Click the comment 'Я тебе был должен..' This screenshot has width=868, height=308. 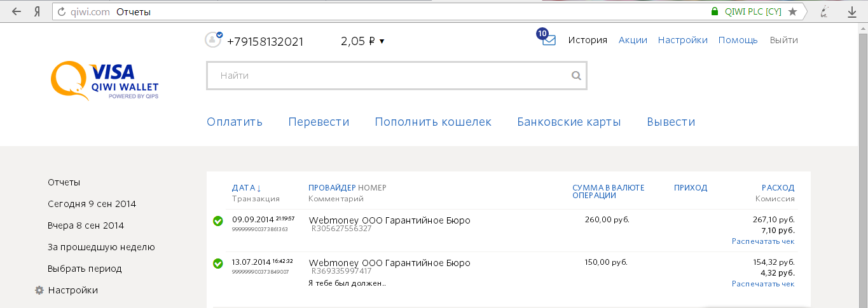[347, 283]
